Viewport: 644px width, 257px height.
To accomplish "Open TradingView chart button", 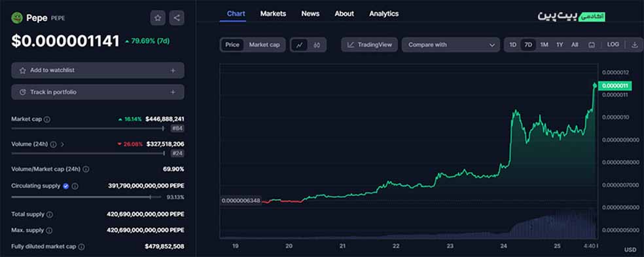I will [369, 45].
